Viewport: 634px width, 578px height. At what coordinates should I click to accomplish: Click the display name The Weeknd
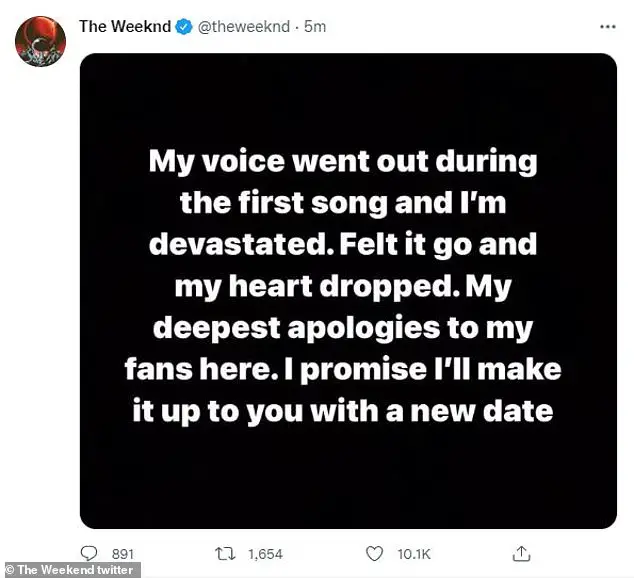(x=125, y=26)
